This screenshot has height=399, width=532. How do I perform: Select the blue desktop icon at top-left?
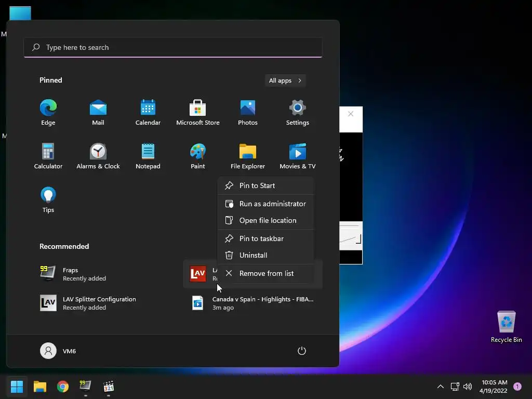[20, 14]
